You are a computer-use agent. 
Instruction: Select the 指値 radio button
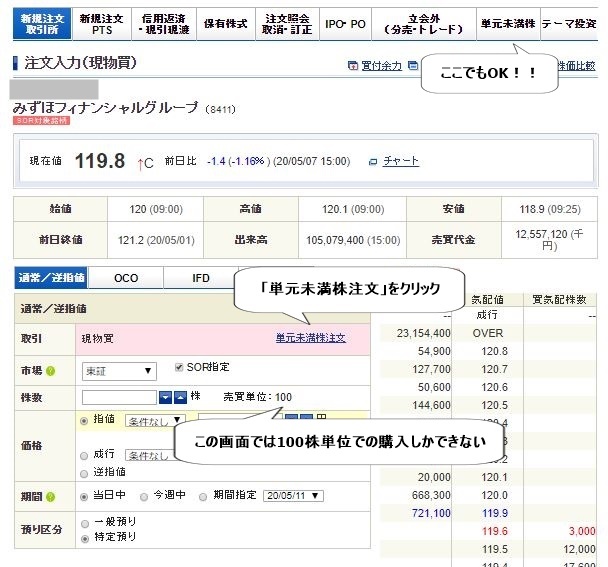[x=84, y=421]
